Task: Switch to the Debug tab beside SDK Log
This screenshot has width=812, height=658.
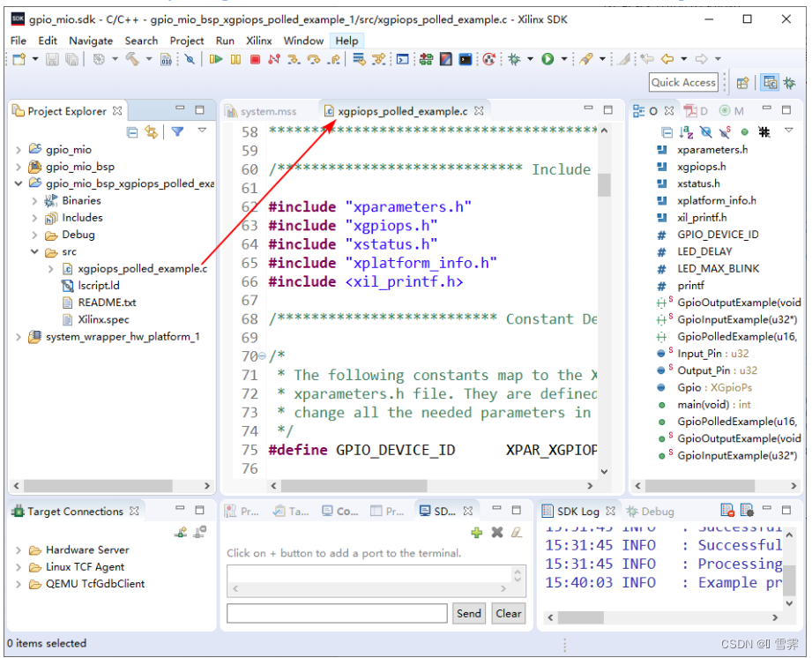Action: [x=651, y=512]
